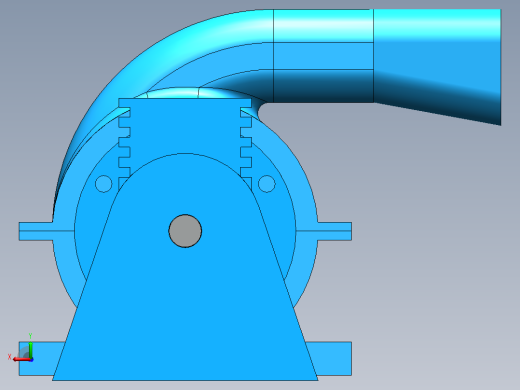Viewport: 520px width, 390px height.
Task: Select the right horizontal flange tab
Action: [334, 231]
